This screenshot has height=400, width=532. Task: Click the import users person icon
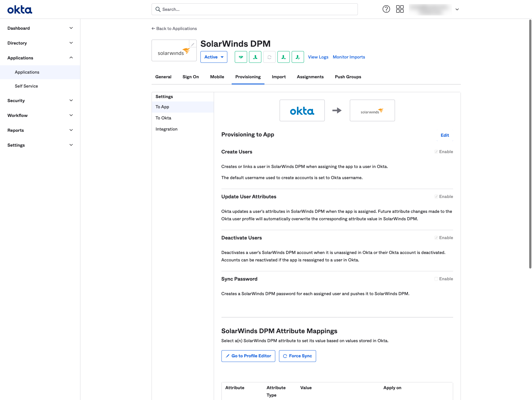[255, 57]
